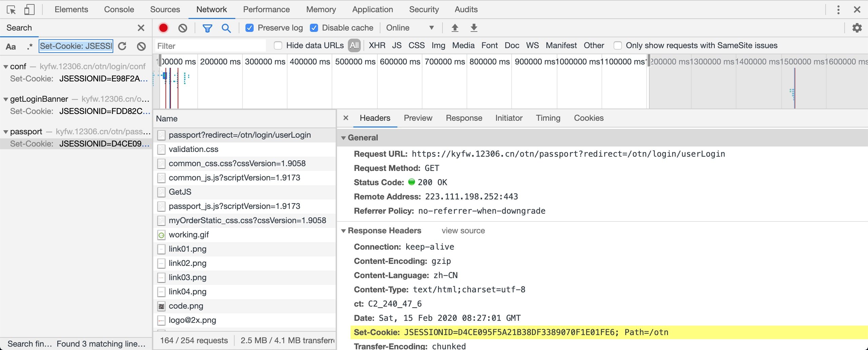Disable the Disable cache checkbox
Image resolution: width=868 pixels, height=350 pixels.
314,28
